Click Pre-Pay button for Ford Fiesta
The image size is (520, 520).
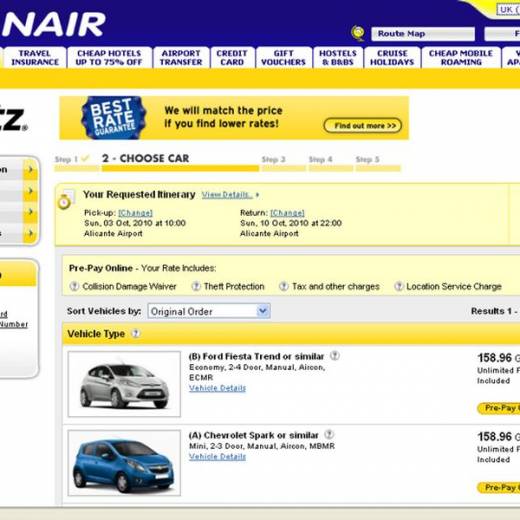tap(499, 408)
